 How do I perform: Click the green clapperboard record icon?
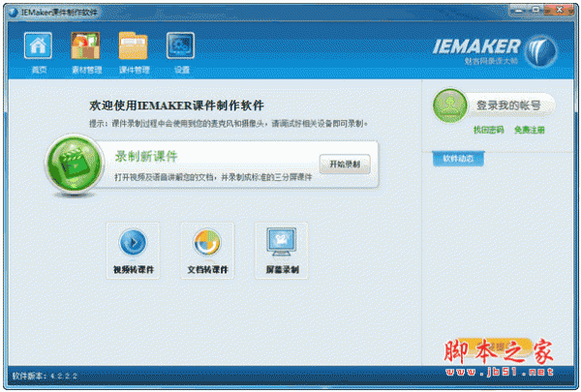pyautogui.click(x=75, y=164)
